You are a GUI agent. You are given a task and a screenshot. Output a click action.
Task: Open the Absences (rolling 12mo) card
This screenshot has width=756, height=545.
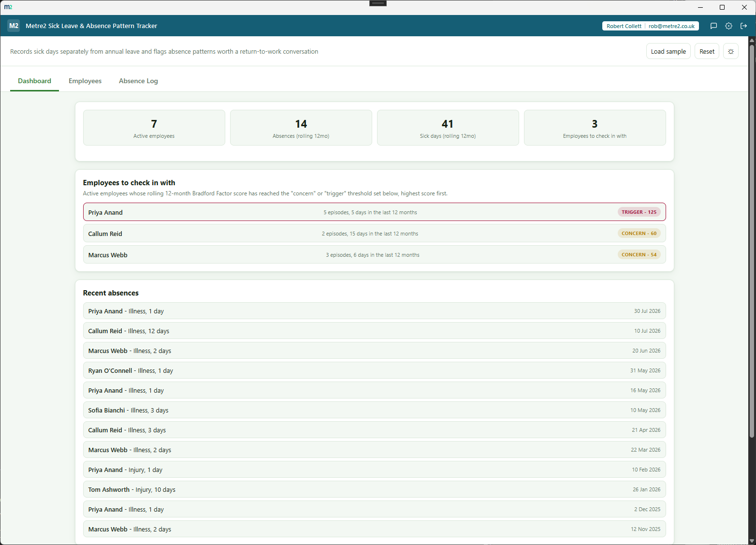click(x=301, y=128)
